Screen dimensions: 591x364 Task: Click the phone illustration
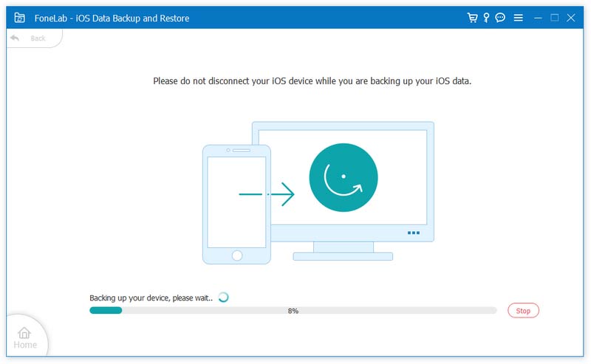click(x=236, y=205)
